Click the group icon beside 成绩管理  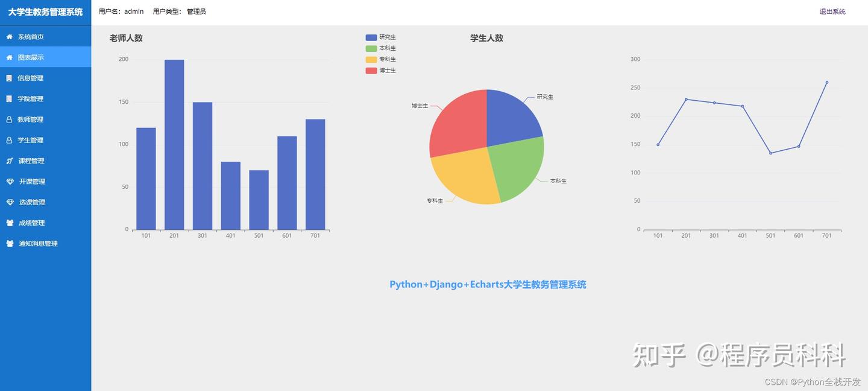click(x=10, y=223)
